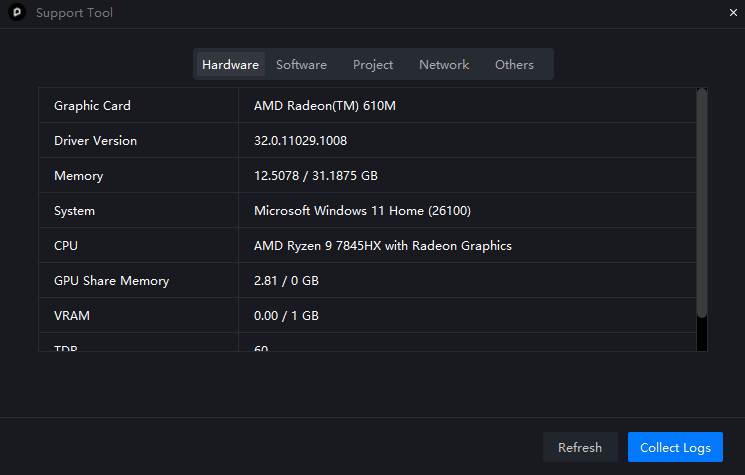Go to the Network tab
Image resolution: width=745 pixels, height=475 pixels.
pyautogui.click(x=444, y=65)
